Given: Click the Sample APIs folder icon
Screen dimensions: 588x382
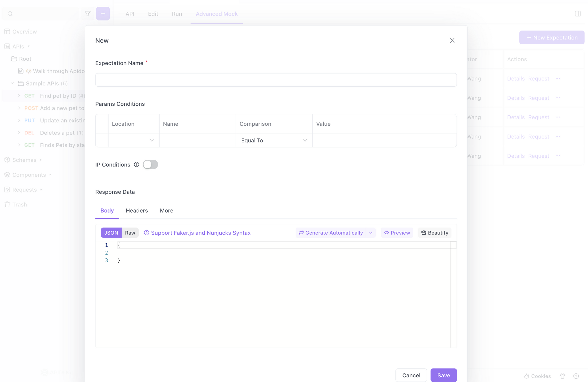Looking at the screenshot, I should 21,83.
